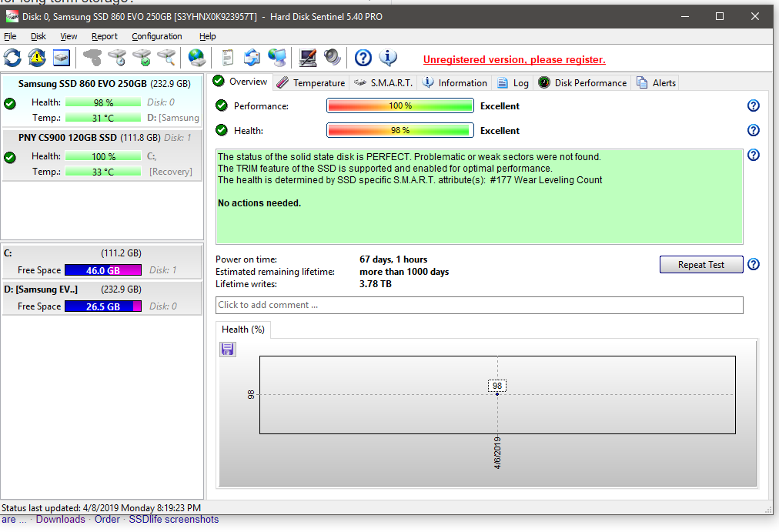Click the D: 26.5 GB free space bar

tap(103, 306)
